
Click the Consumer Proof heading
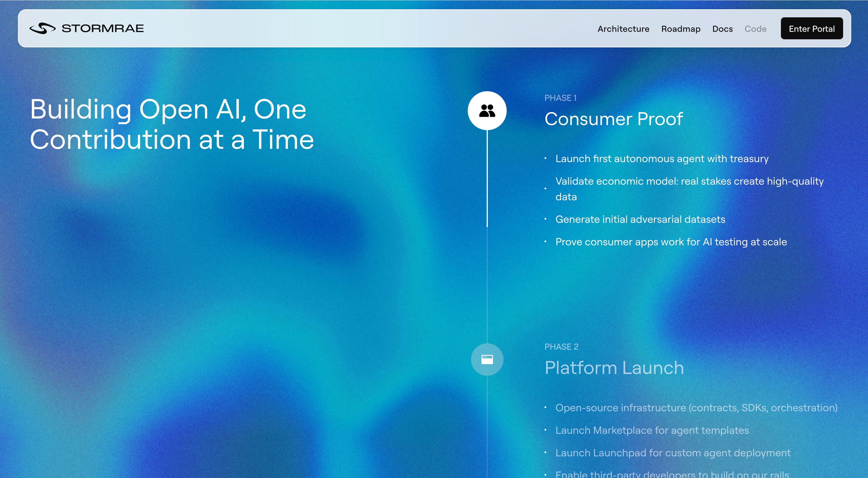pyautogui.click(x=613, y=119)
